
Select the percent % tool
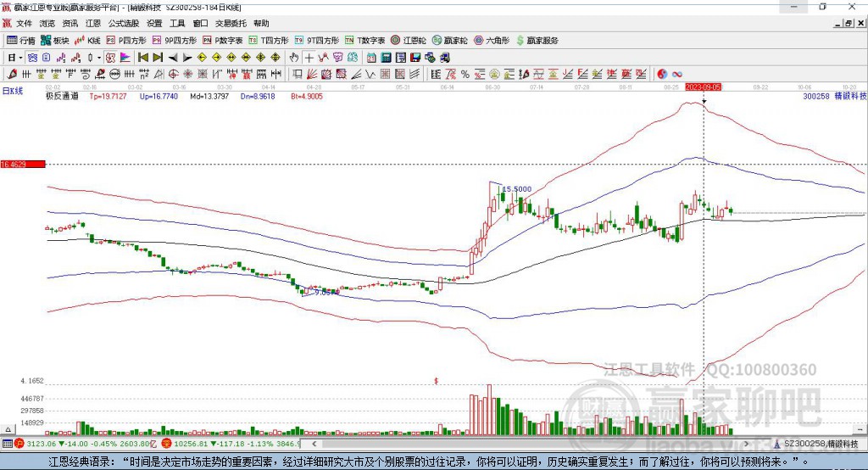465,74
